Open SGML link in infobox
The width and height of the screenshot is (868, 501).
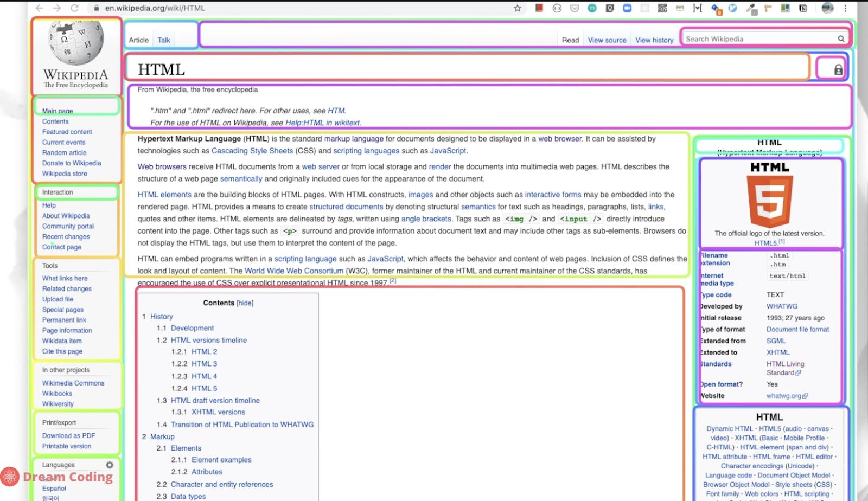776,341
